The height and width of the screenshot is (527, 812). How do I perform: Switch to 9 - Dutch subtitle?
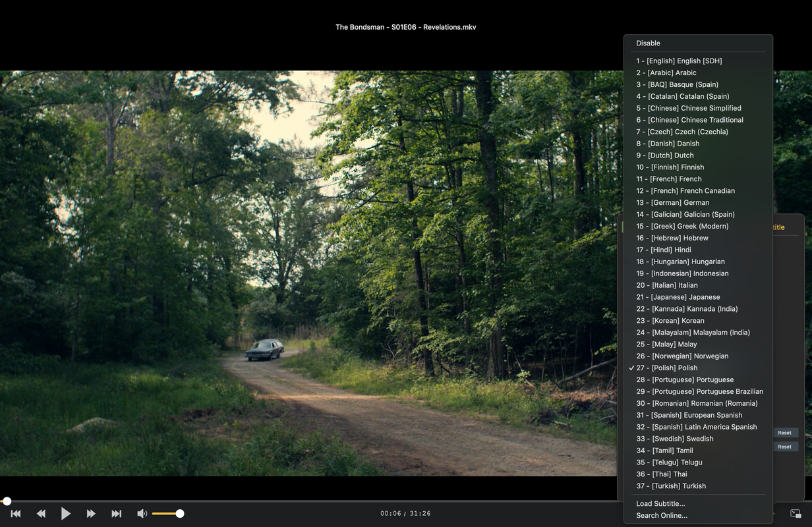(x=698, y=156)
